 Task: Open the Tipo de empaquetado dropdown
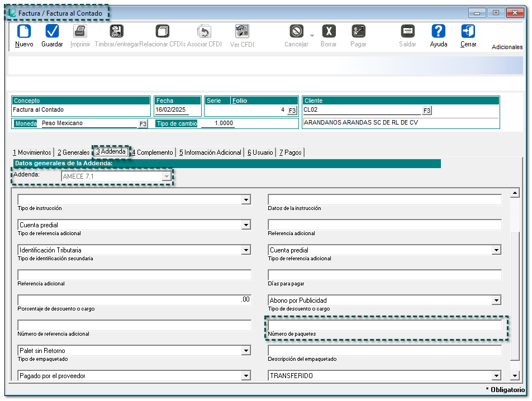246,351
